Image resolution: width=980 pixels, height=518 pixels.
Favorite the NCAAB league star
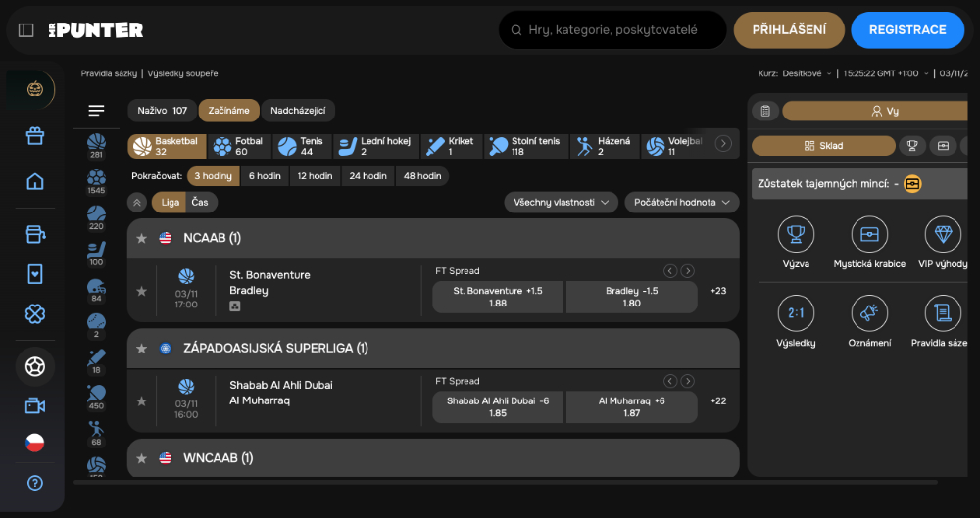(141, 238)
